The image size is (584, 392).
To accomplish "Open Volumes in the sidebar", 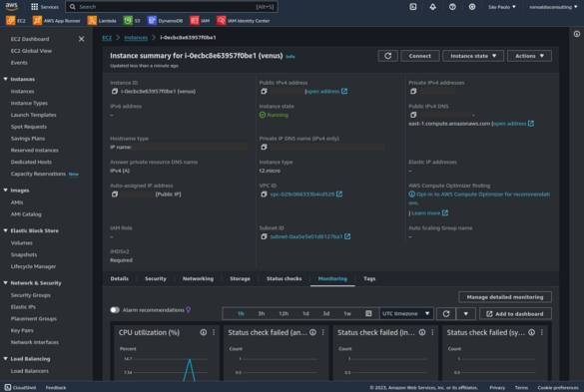I will [22, 242].
